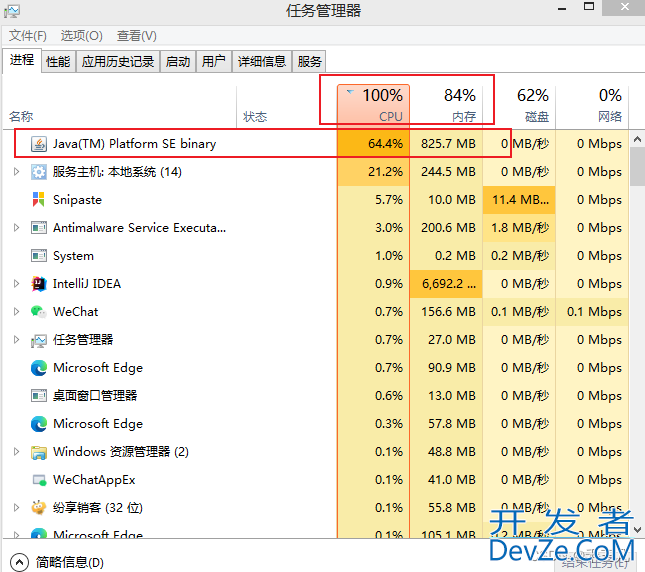The image size is (645, 572).
Task: Collapse details with the 简略信息 arrow icon
Action: (x=19, y=562)
